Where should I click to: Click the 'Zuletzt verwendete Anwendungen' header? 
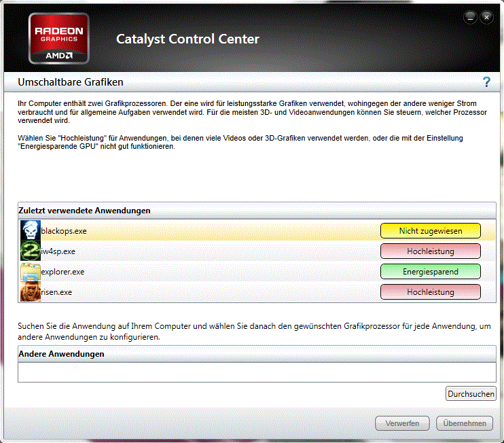point(257,211)
